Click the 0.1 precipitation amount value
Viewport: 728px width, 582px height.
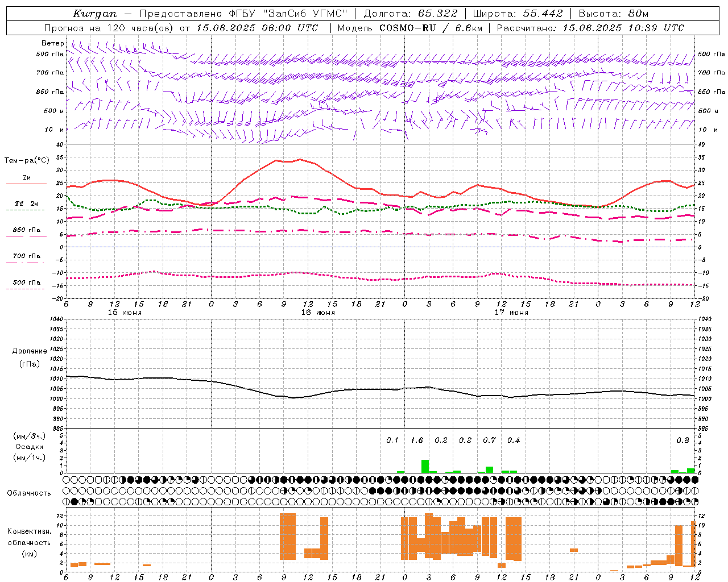[392, 440]
